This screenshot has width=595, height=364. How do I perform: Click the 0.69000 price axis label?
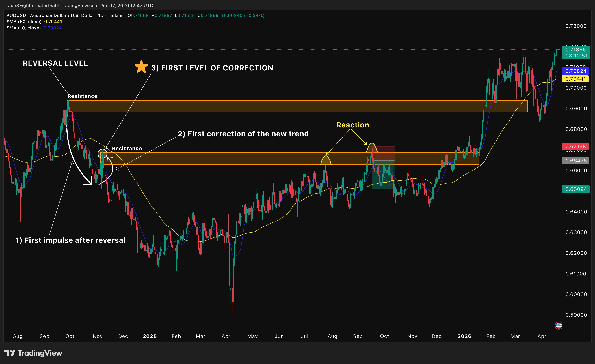tap(576, 108)
